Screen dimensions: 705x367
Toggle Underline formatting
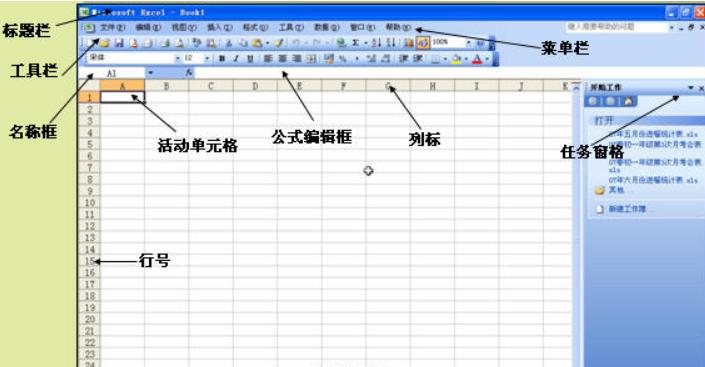click(x=250, y=58)
